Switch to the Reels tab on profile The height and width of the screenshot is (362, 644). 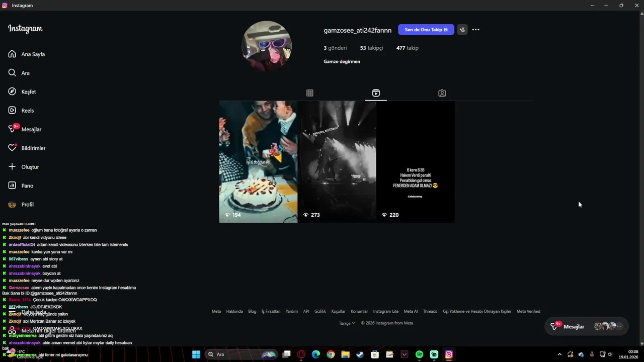tap(376, 93)
